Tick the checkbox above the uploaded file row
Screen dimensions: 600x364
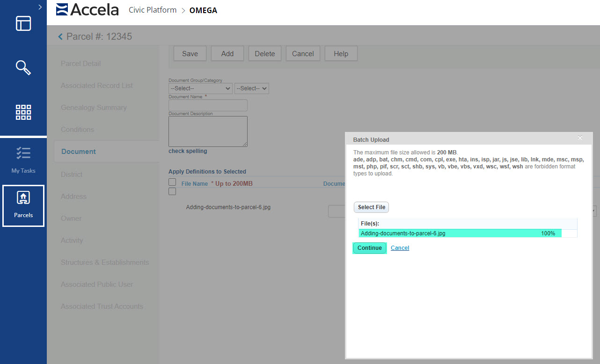pyautogui.click(x=172, y=191)
